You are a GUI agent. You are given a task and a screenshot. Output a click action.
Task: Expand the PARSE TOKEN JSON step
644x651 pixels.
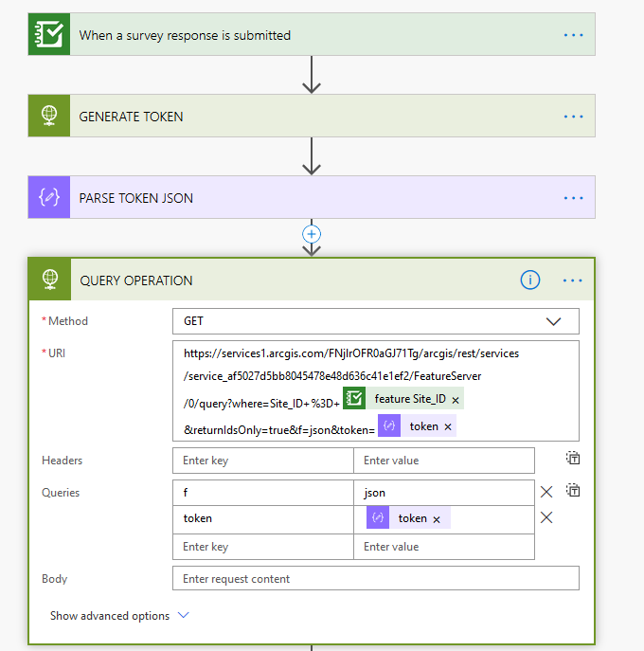pyautogui.click(x=312, y=197)
